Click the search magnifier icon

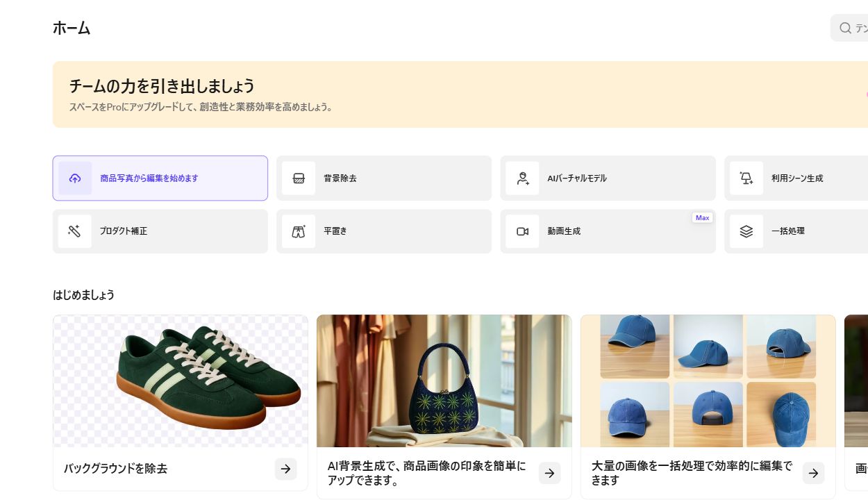point(845,28)
